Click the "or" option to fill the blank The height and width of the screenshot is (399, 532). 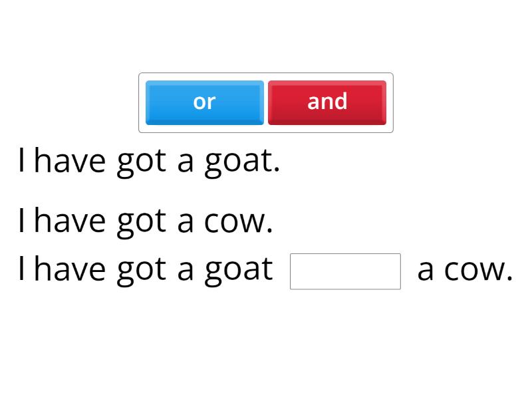204,102
